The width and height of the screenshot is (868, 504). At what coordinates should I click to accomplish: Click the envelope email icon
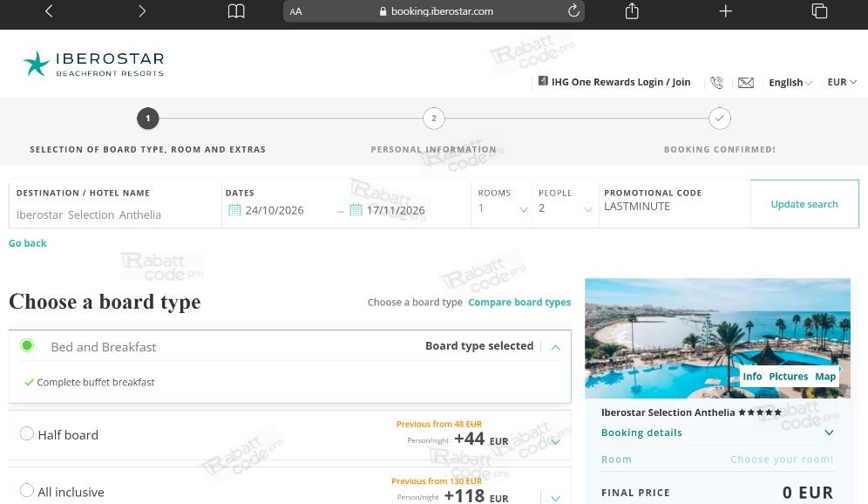coord(746,83)
